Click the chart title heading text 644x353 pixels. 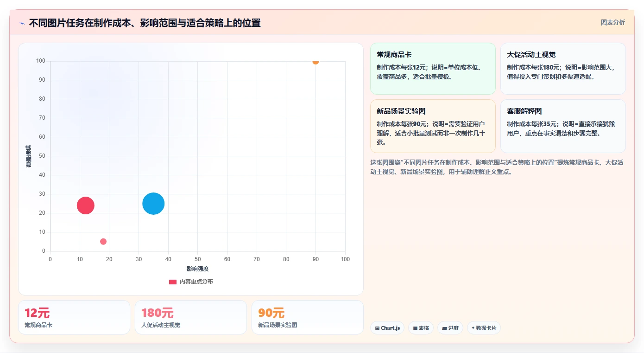click(145, 23)
